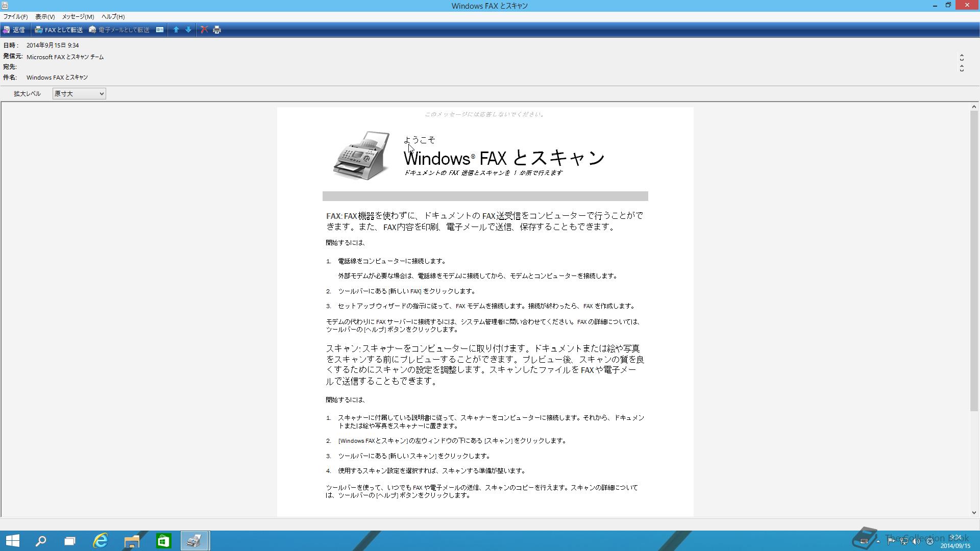Viewport: 980px width, 551px height.
Task: Click the 発信元 label
Action: pos(13,57)
